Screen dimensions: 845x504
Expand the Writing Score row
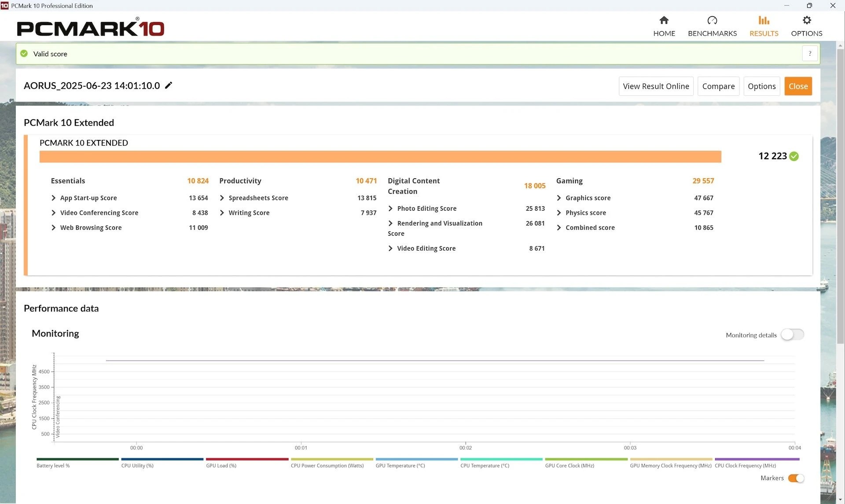(x=222, y=213)
